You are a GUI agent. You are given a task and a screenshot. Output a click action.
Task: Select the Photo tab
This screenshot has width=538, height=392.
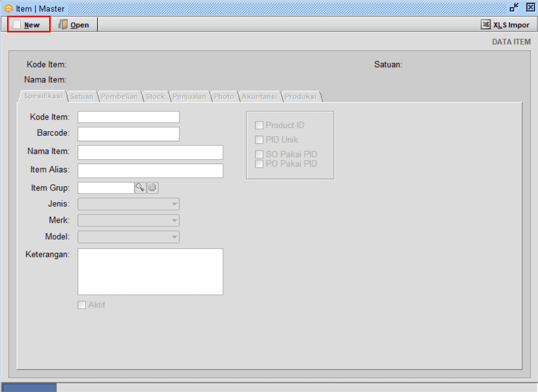(x=224, y=97)
